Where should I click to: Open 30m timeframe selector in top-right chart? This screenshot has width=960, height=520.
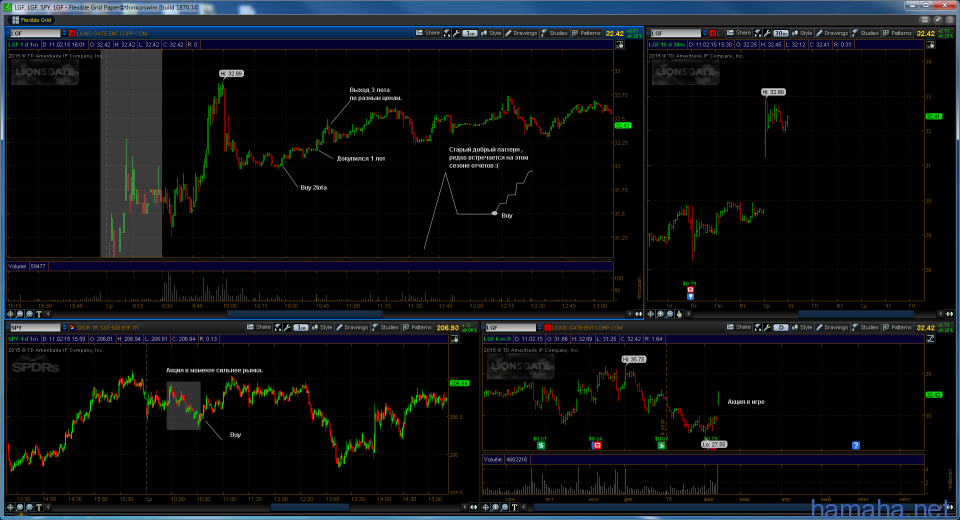781,33
